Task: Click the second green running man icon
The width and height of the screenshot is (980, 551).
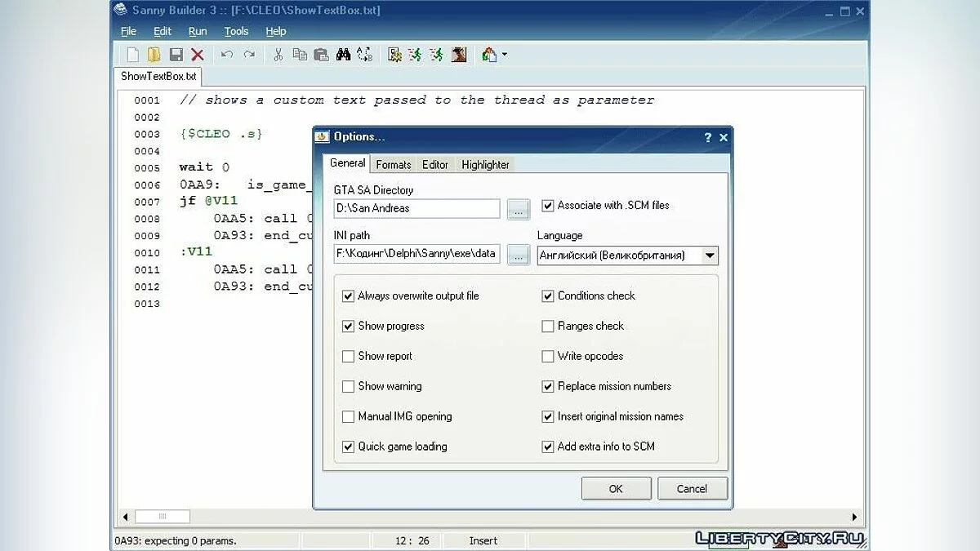Action: coord(437,55)
